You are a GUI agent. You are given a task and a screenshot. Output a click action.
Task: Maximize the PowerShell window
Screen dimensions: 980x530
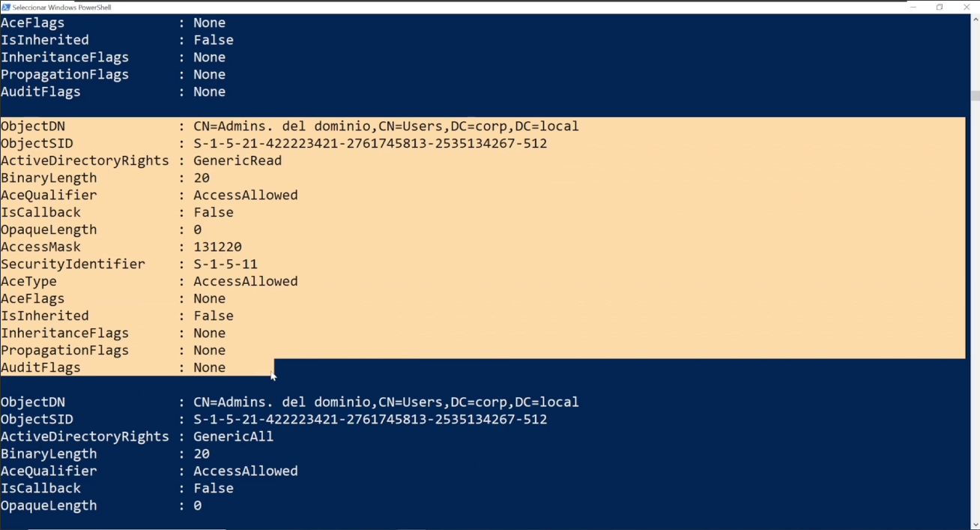pyautogui.click(x=940, y=7)
